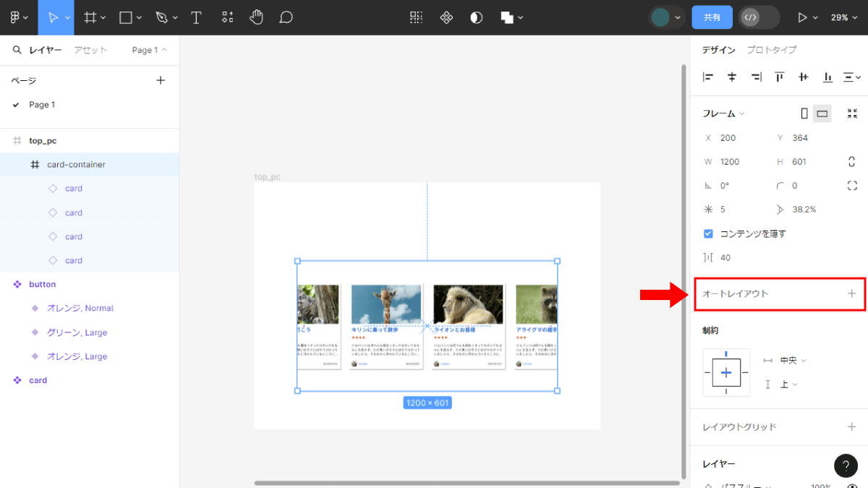The height and width of the screenshot is (488, 868).
Task: Add a new page with plus button
Action: [161, 80]
